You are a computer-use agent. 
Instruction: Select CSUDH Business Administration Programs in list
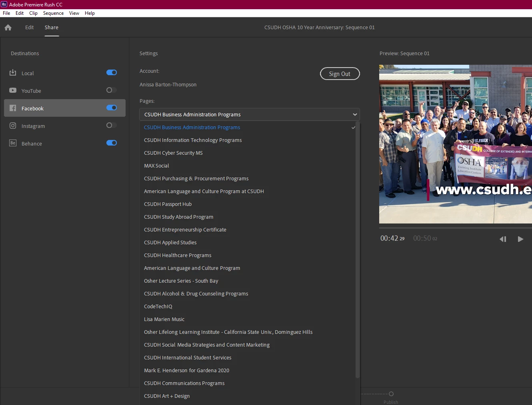[248, 127]
